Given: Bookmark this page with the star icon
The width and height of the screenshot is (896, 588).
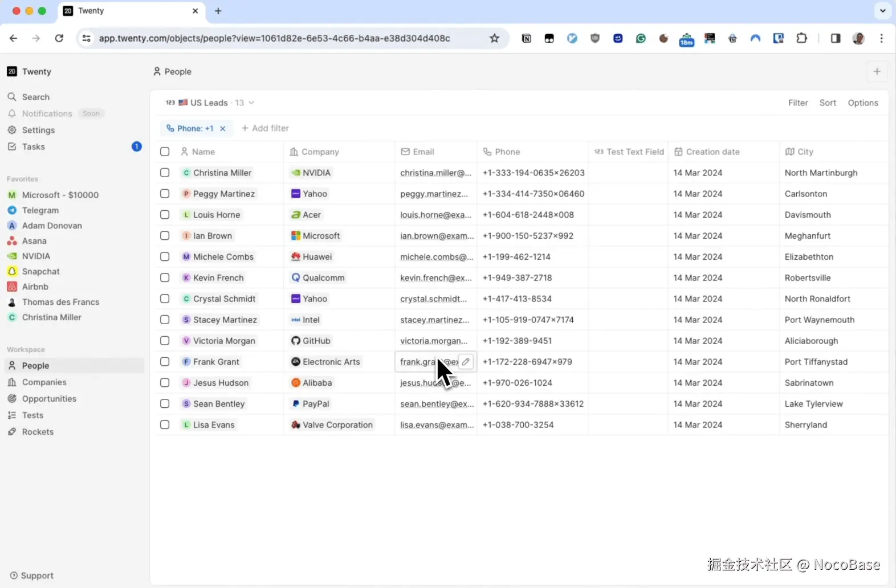Looking at the screenshot, I should coord(494,38).
